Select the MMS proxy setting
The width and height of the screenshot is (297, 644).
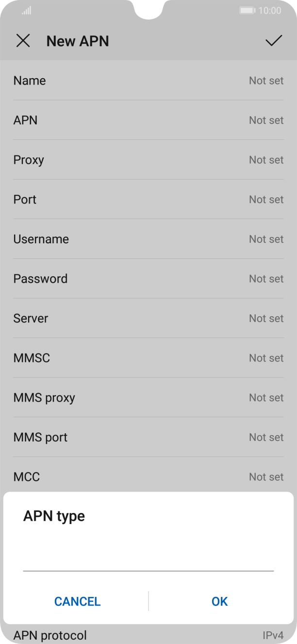pos(148,397)
